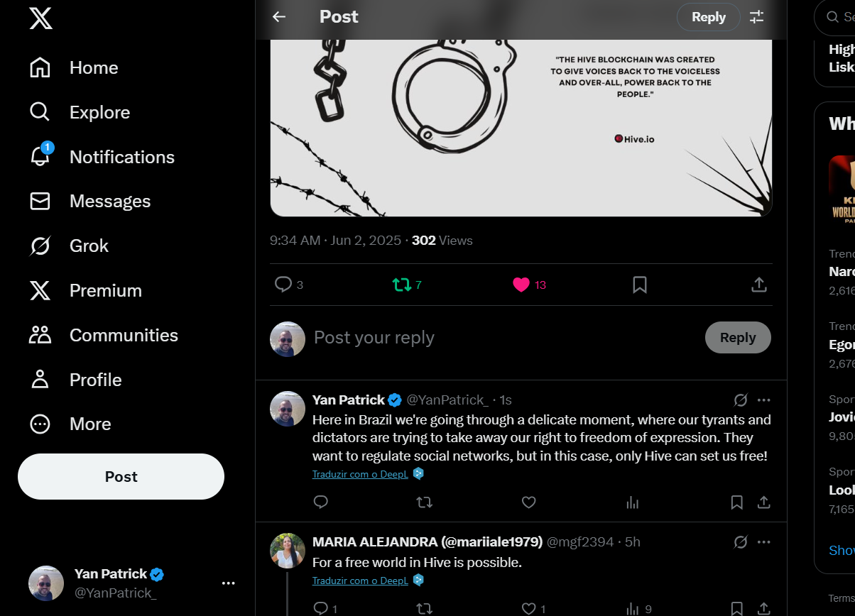Image resolution: width=855 pixels, height=616 pixels.
Task: Open account menu dots beside Yan Patrick
Action: pyautogui.click(x=228, y=583)
